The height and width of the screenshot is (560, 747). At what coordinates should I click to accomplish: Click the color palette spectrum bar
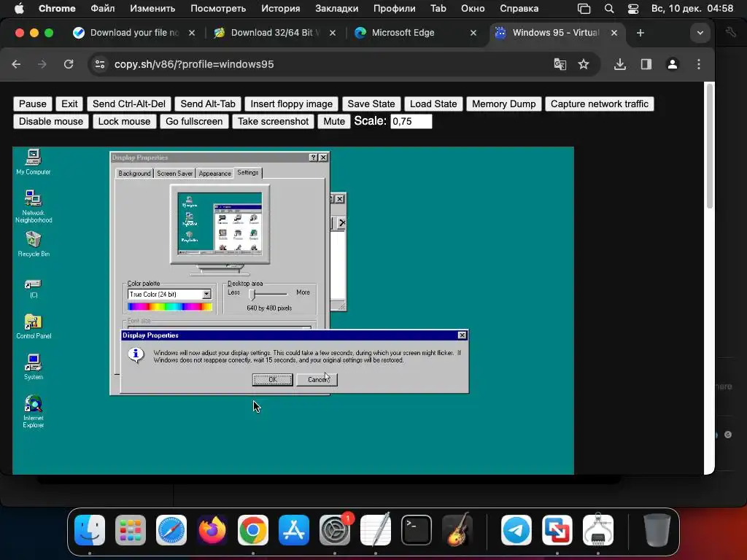(169, 307)
